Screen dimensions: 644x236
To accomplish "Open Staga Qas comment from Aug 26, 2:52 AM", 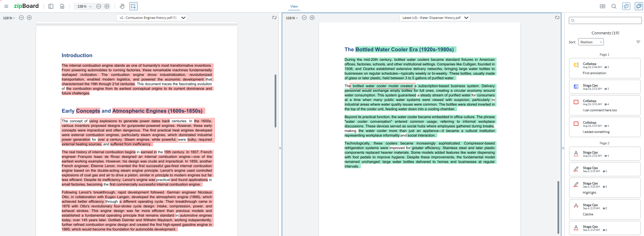I will [x=605, y=154].
